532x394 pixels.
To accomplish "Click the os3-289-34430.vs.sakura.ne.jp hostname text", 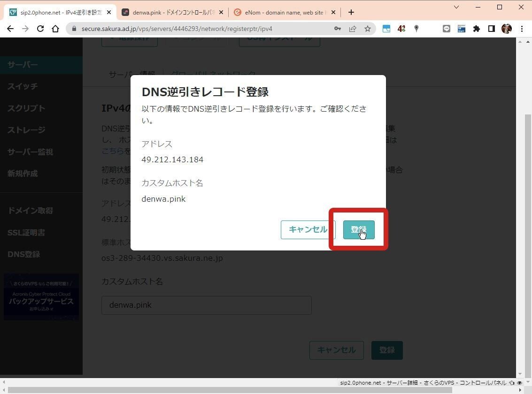I will pyautogui.click(x=162, y=258).
